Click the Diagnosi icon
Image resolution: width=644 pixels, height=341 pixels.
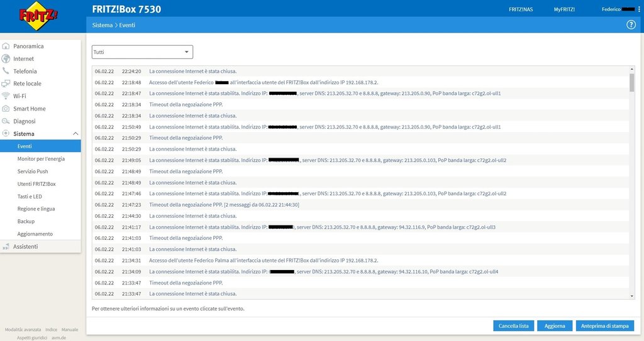(6, 121)
